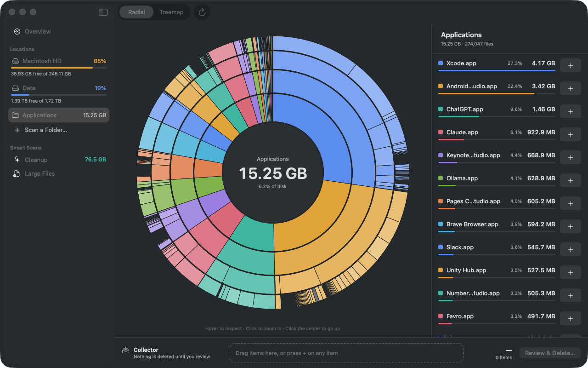Click the Xcode.app size bar
This screenshot has width=588, height=368.
[497, 70]
